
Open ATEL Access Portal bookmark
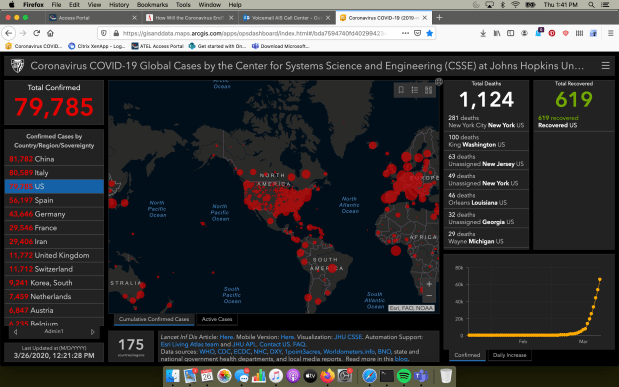pyautogui.click(x=158, y=46)
